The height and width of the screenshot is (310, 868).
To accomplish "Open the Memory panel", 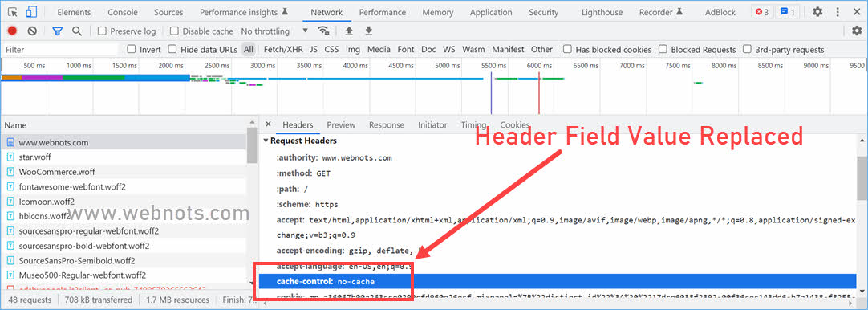I will click(x=438, y=12).
